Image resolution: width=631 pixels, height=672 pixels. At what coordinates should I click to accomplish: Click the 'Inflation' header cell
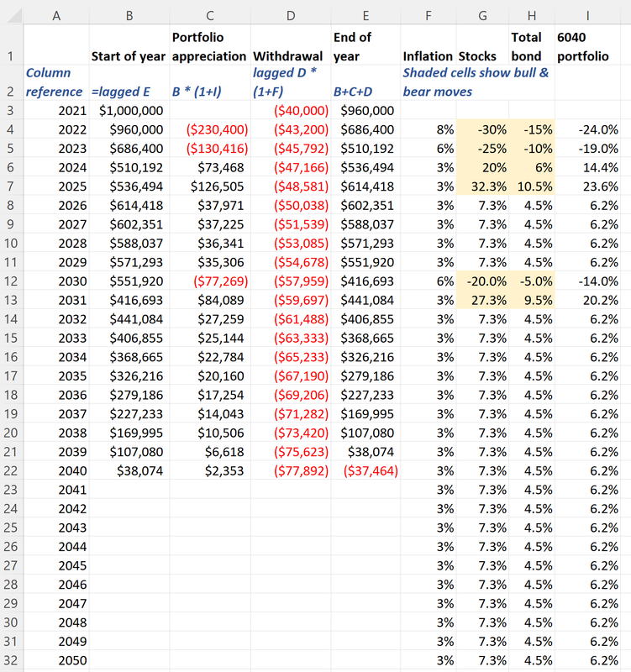[429, 45]
